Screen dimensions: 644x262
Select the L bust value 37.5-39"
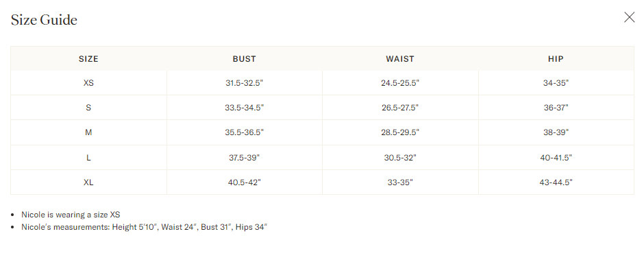pyautogui.click(x=245, y=158)
